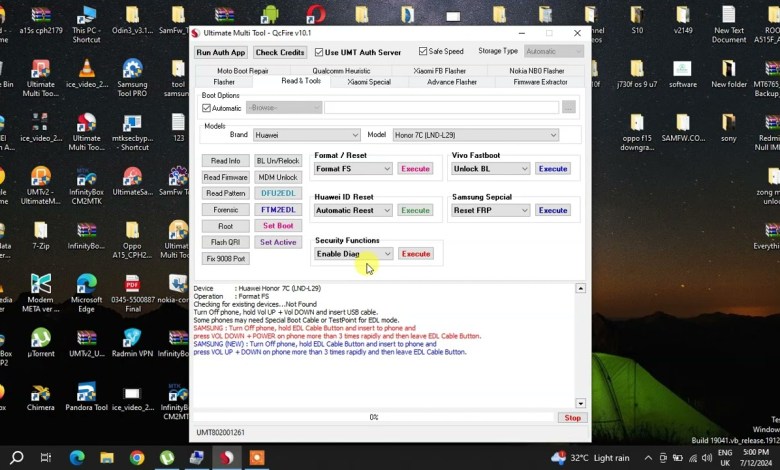
Task: Open Task View from the taskbar
Action: (46, 457)
